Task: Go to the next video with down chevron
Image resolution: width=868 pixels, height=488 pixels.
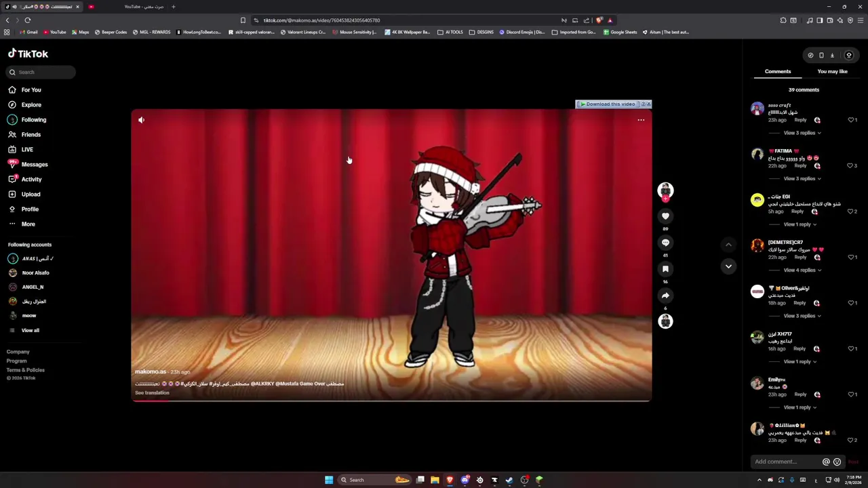Action: coord(728,266)
